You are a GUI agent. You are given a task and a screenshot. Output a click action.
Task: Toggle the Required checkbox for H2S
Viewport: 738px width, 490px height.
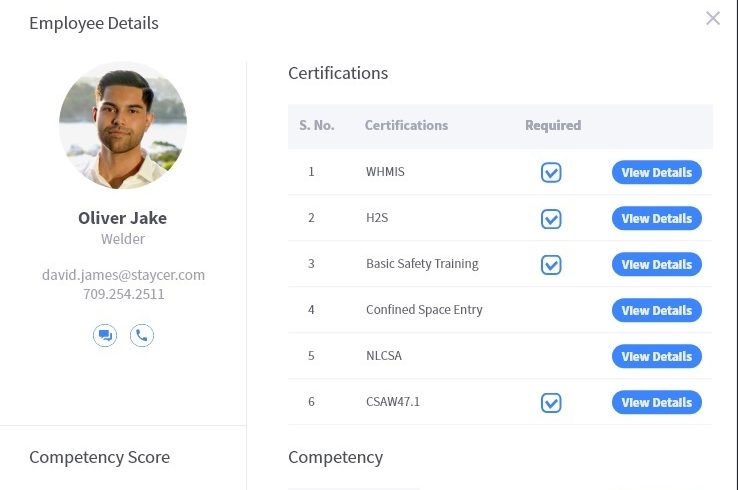551,219
